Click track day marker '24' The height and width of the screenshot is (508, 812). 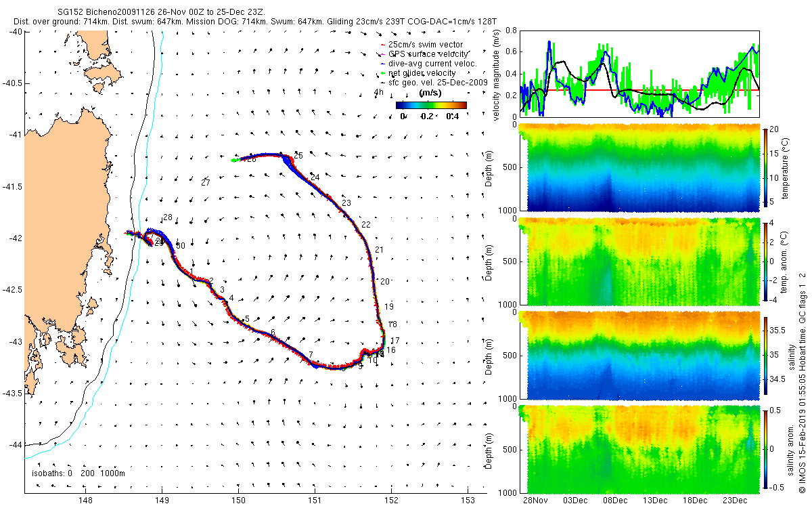315,177
